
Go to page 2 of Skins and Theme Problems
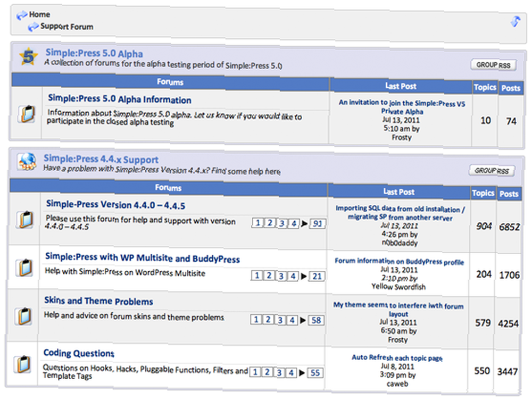point(268,320)
